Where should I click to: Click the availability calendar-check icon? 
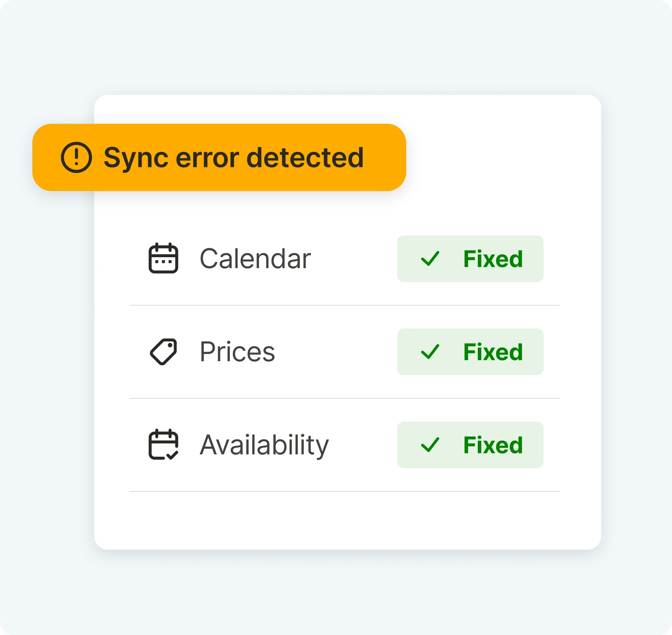tap(164, 444)
